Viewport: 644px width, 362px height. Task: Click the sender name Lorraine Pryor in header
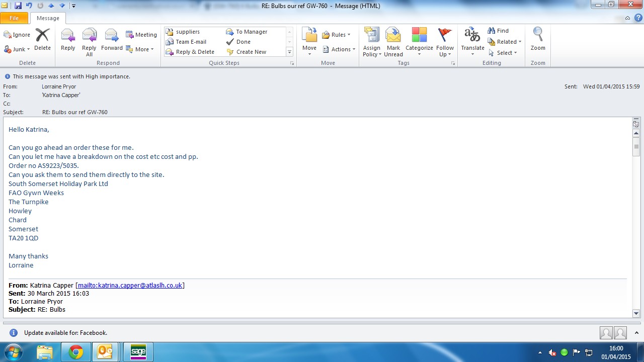pos(59,86)
